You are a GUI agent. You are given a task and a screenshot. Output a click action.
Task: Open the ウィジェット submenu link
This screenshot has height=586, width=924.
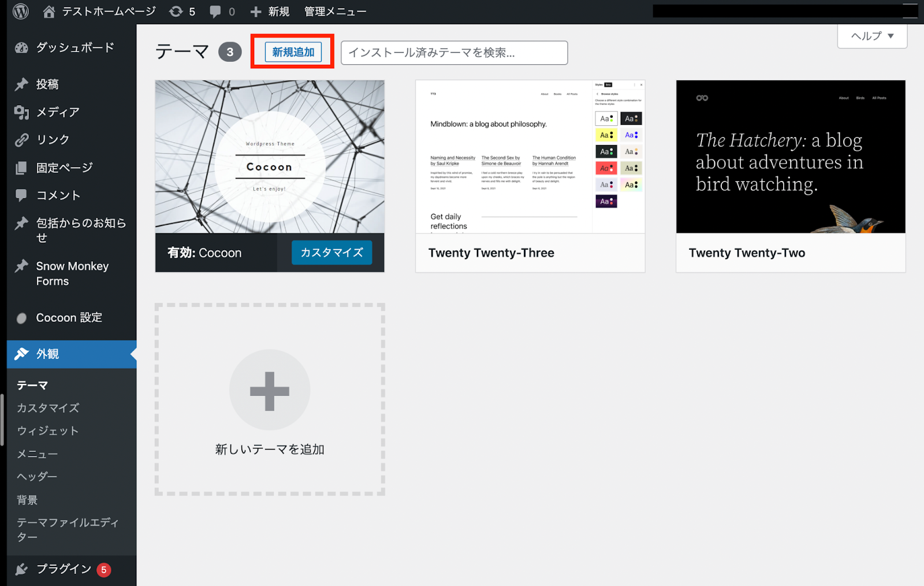click(x=47, y=431)
